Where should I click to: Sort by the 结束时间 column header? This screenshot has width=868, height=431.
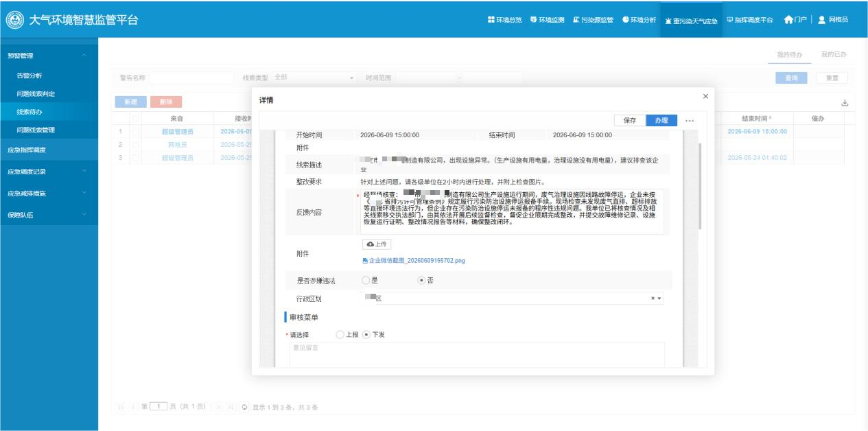pos(756,119)
